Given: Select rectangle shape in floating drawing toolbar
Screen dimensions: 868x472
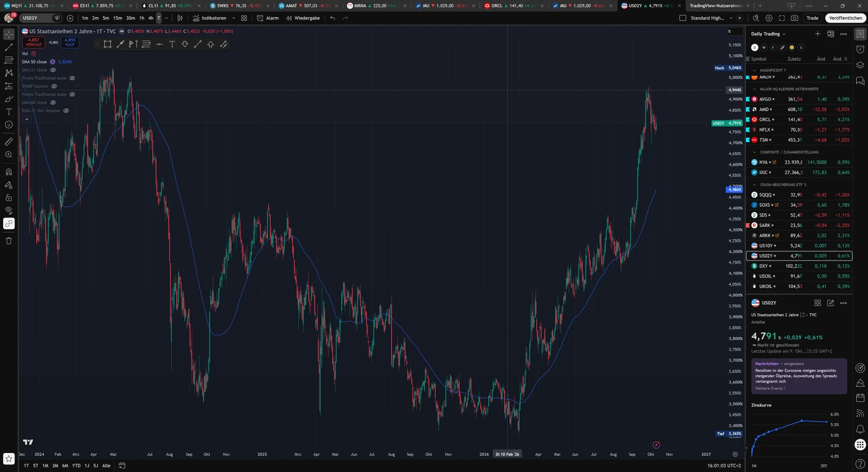Looking at the screenshot, I should pos(108,44).
